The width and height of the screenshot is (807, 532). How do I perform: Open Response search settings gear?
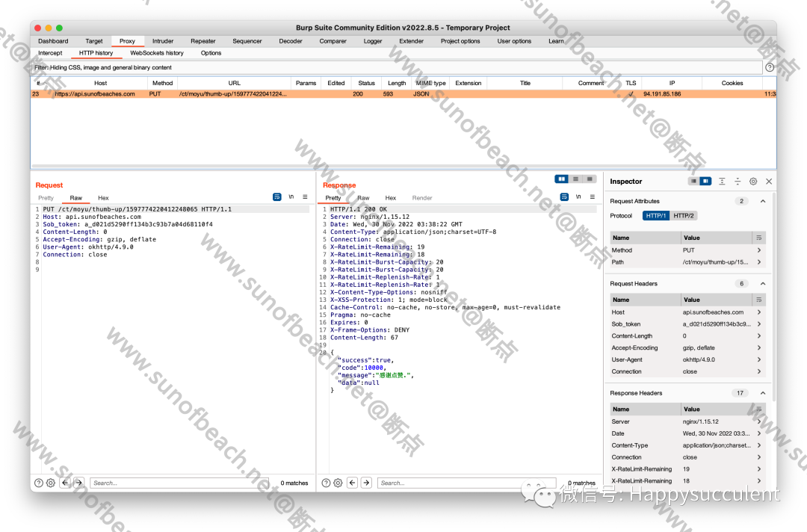click(x=338, y=483)
